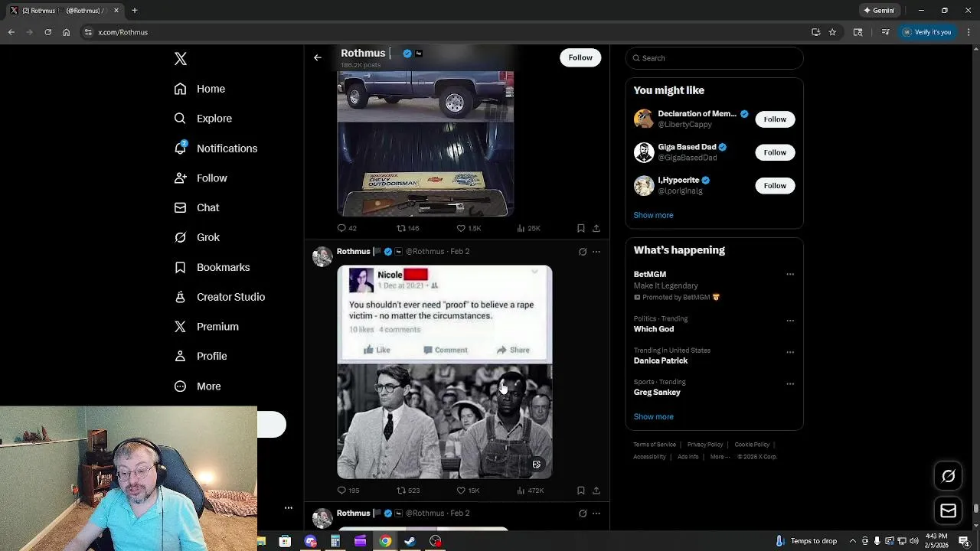Open Chrome three-dot menu
This screenshot has height=551, width=980.
[969, 32]
